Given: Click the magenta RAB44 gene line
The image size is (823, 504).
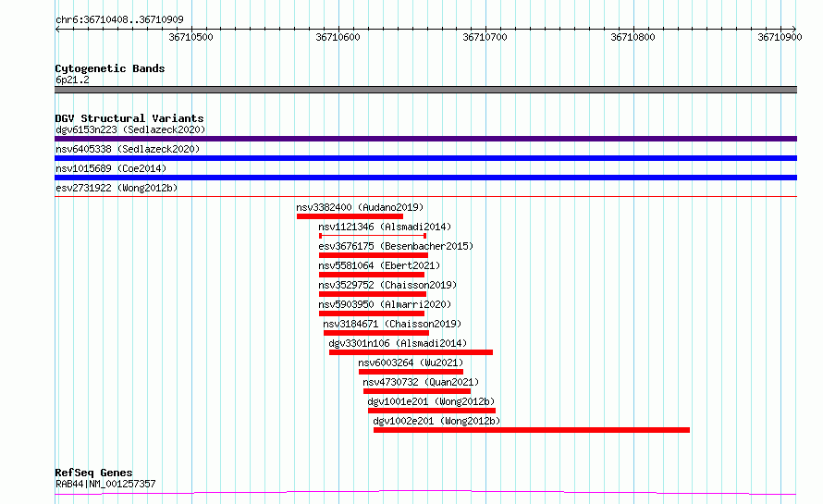Looking at the screenshot, I should (x=425, y=493).
